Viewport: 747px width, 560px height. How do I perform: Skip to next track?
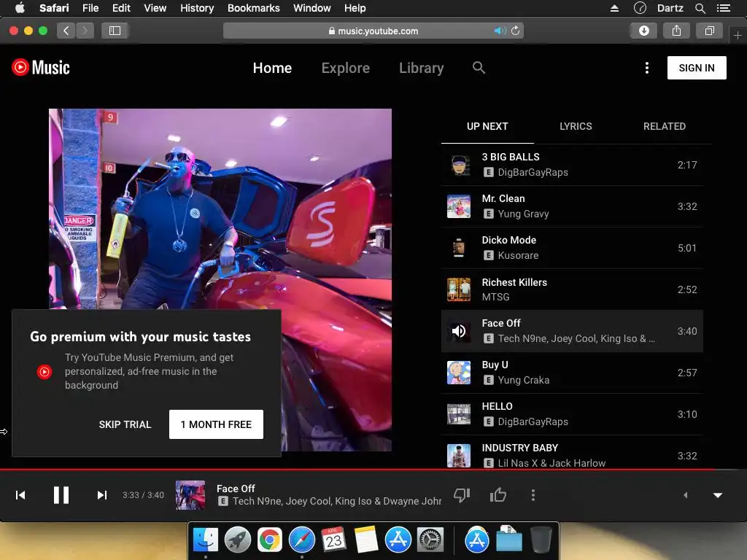[x=102, y=495]
